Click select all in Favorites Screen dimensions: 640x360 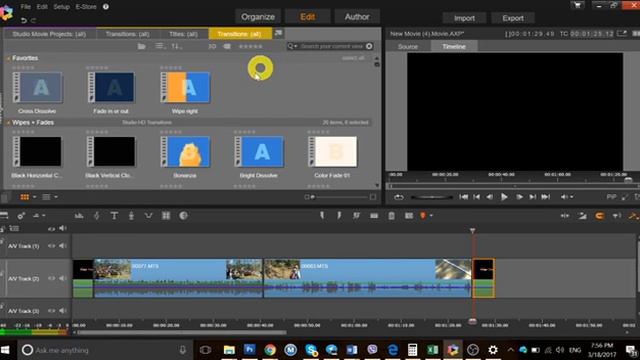tap(353, 58)
